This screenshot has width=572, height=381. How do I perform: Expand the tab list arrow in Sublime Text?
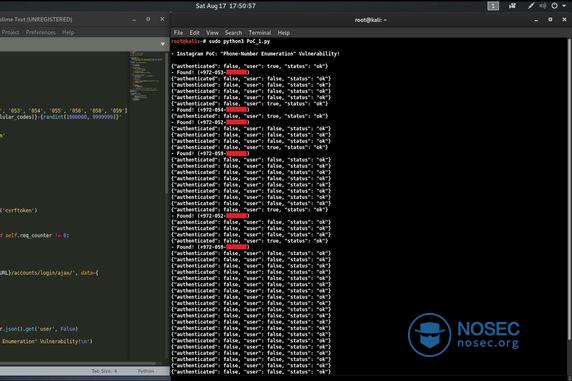tap(162, 44)
